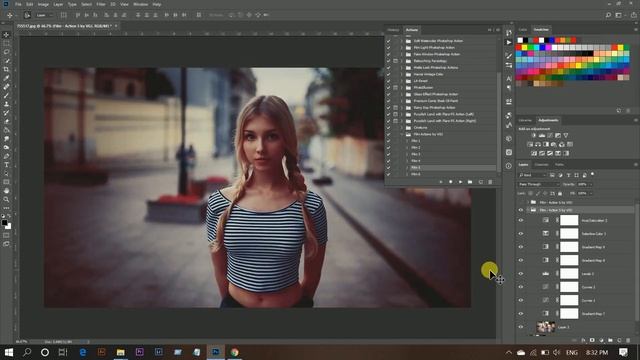Toggle dialog box for Retouching action set
This screenshot has width=640, height=360.
(395, 61)
